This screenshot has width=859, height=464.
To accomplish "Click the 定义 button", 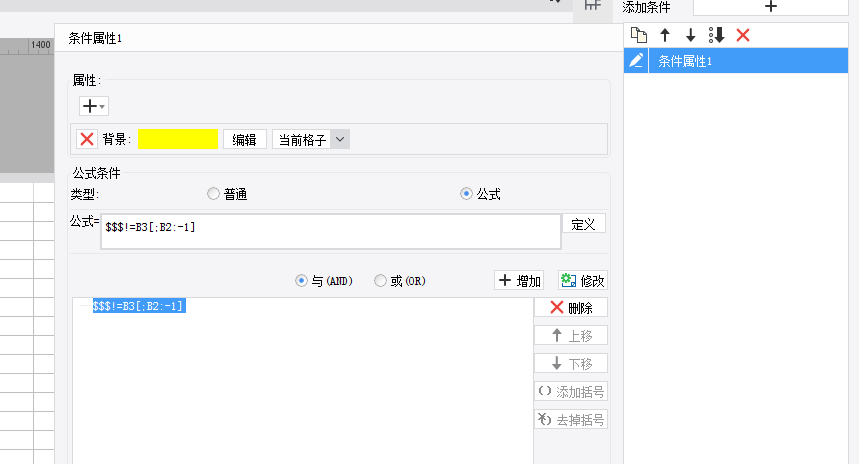I will 583,224.
